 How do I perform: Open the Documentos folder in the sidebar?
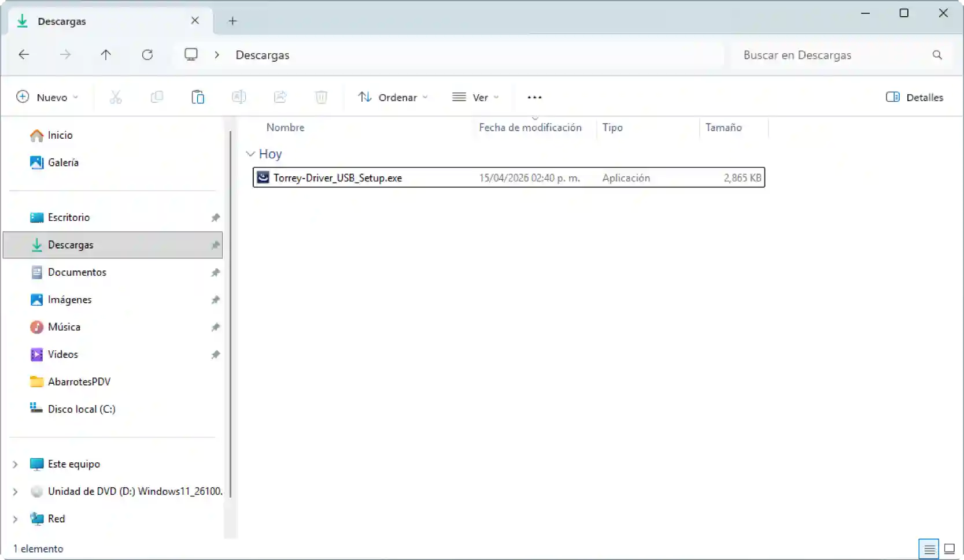coord(77,272)
